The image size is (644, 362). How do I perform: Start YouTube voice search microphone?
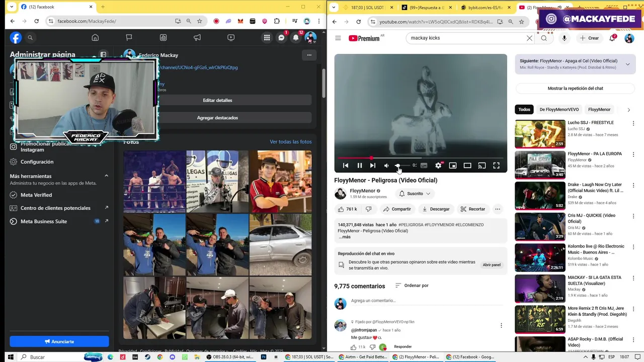(x=565, y=38)
